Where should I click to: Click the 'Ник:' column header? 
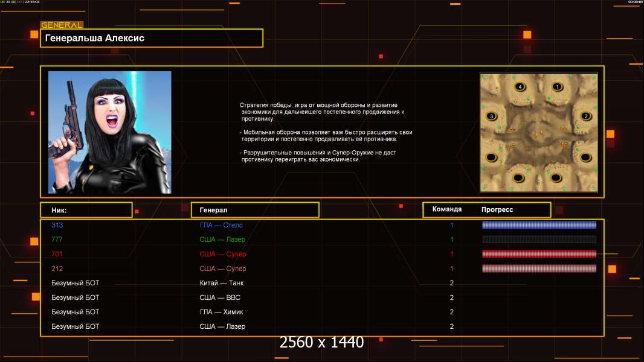[x=86, y=210]
